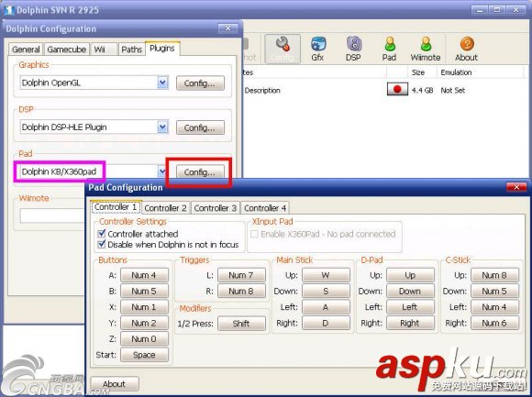Open the Wiimote toolbar icon

point(426,50)
